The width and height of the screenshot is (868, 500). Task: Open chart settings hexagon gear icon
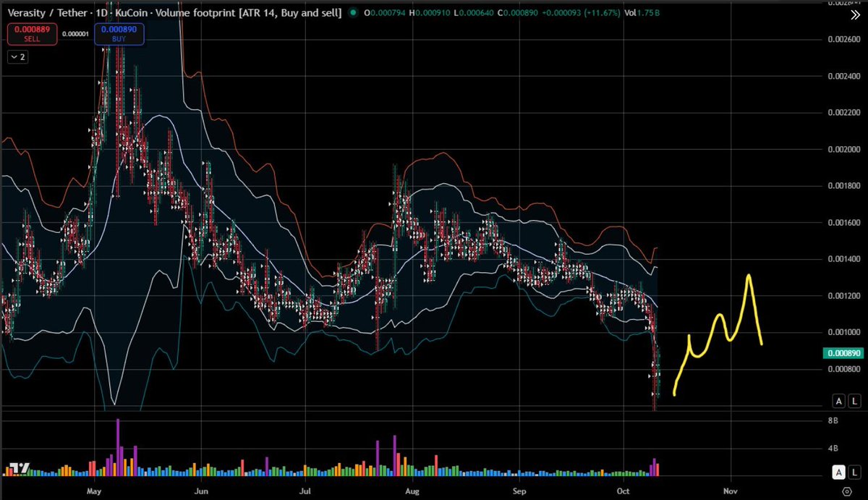(x=846, y=492)
